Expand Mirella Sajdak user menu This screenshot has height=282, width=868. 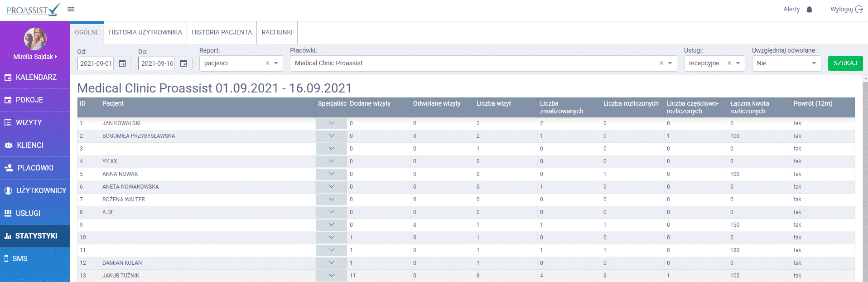point(35,57)
